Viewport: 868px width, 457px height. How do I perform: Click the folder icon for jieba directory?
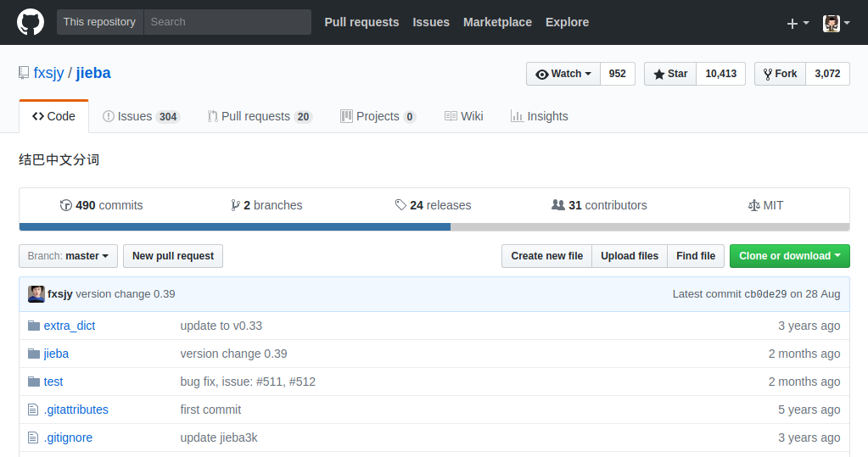pyautogui.click(x=34, y=354)
